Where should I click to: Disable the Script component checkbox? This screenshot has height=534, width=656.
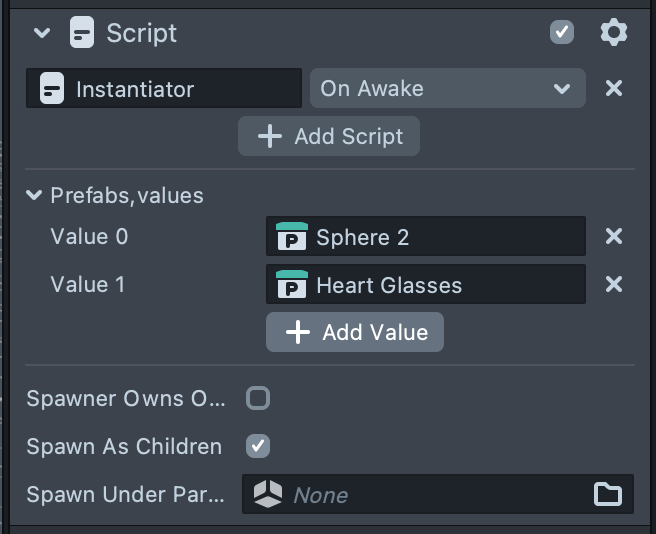[x=562, y=33]
